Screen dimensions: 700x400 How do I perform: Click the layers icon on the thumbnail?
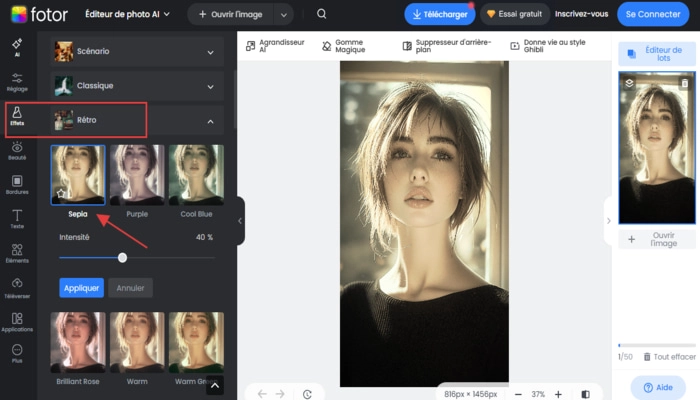[x=629, y=83]
